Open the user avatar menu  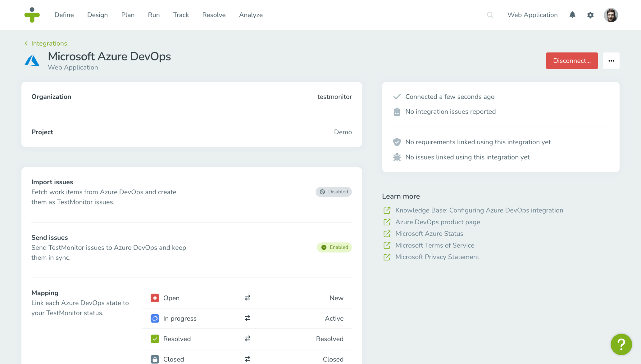pos(611,15)
